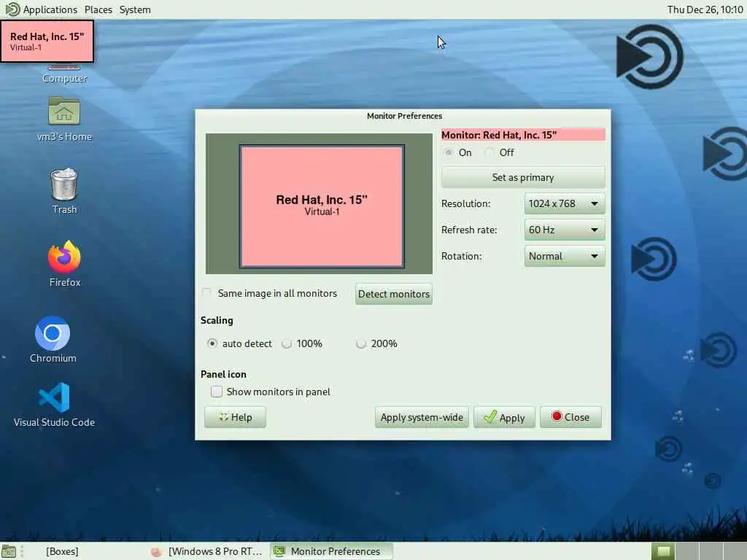Click Monitor Preferences taskbar entry
The width and height of the screenshot is (747, 560).
[331, 551]
